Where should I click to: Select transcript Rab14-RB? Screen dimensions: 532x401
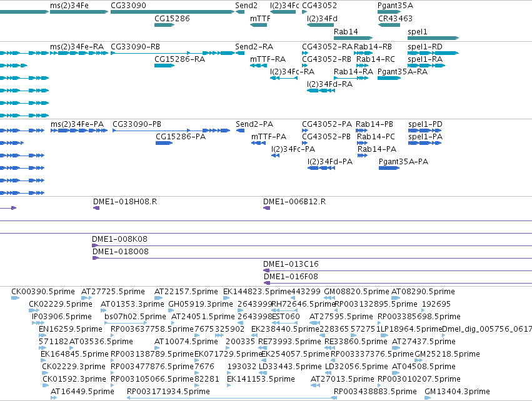[373, 47]
